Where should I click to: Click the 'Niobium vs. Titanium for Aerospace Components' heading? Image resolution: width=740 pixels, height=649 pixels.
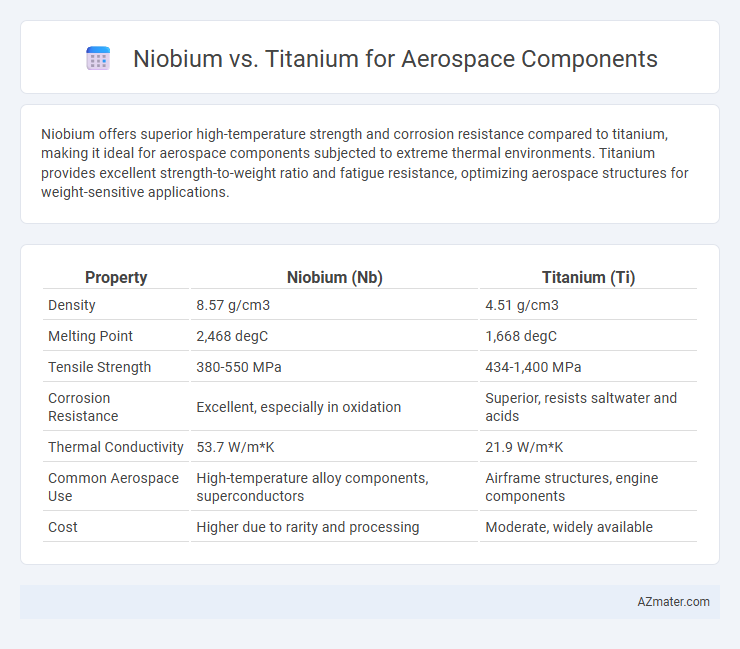pos(395,59)
